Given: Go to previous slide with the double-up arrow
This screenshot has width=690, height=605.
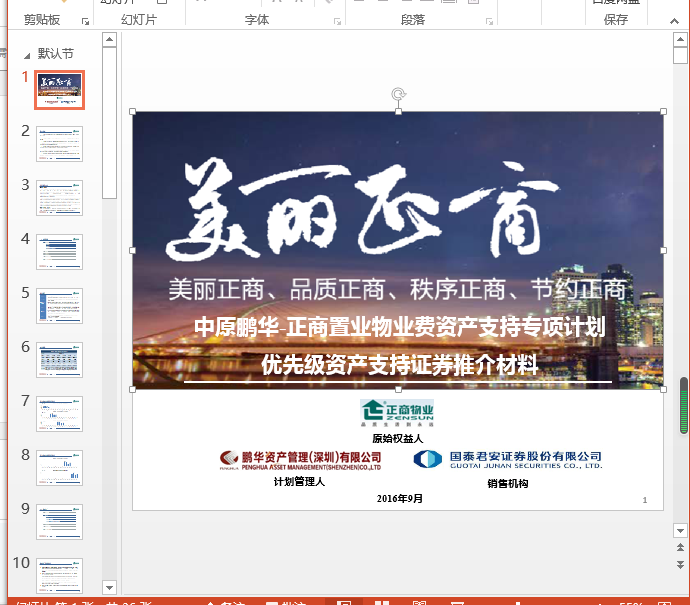Looking at the screenshot, I should (x=680, y=547).
